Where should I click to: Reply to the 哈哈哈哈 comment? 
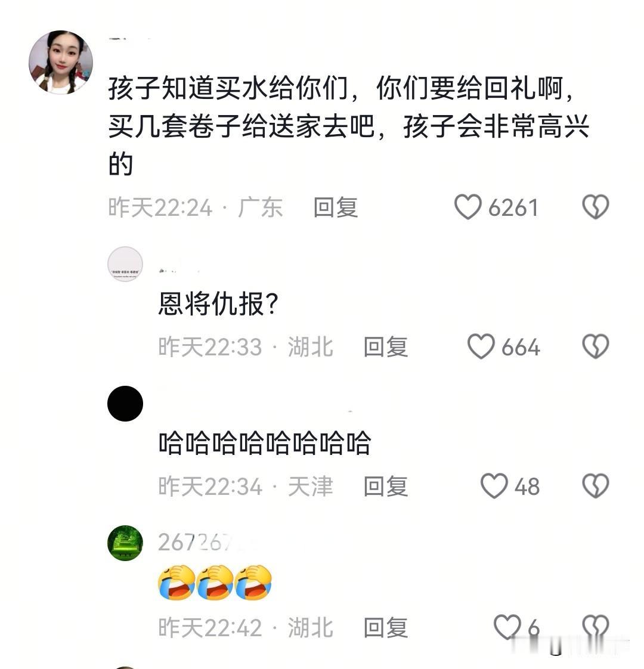[386, 487]
